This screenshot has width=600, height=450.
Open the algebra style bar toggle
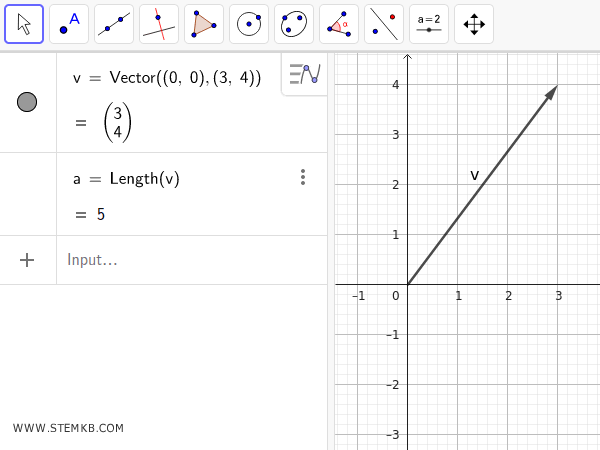tap(304, 74)
